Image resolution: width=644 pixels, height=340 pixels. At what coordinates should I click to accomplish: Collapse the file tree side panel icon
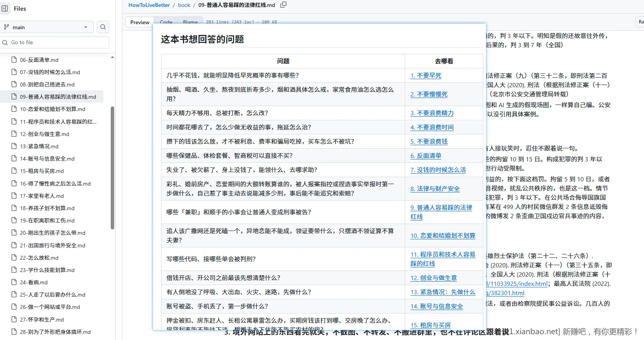[5, 8]
